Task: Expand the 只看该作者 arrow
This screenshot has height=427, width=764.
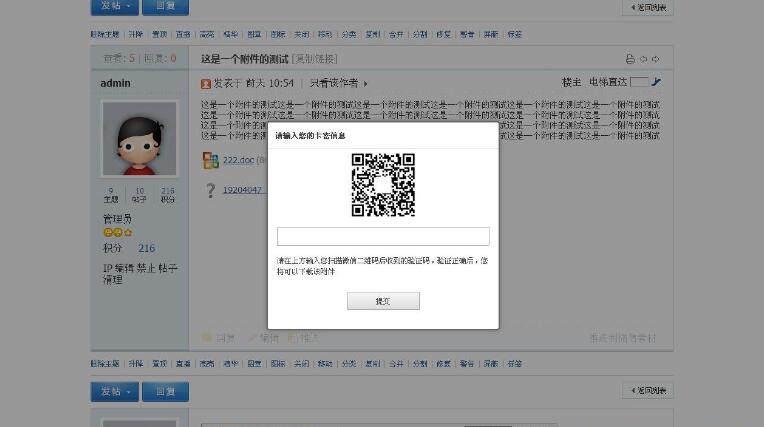Action: click(x=365, y=84)
